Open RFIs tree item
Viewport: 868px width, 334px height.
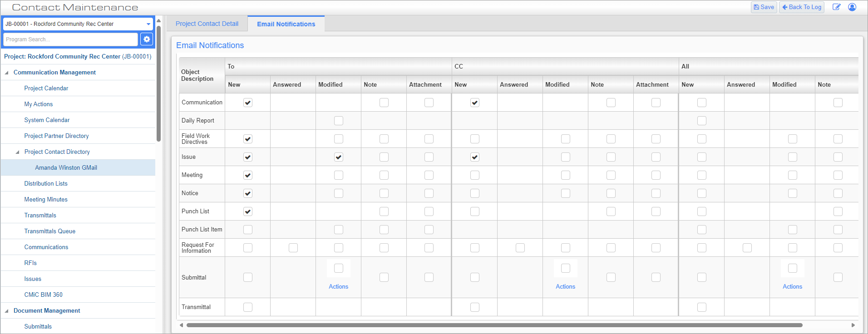click(x=30, y=263)
